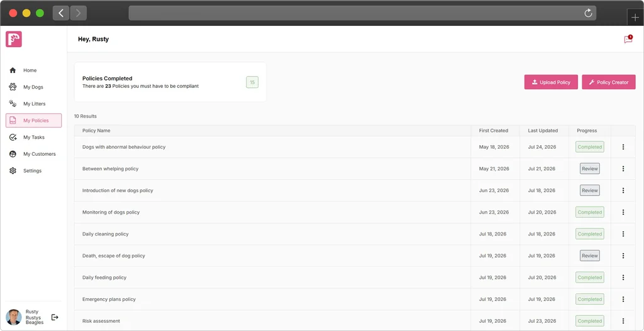The width and height of the screenshot is (644, 331).
Task: Open Home in the sidebar
Action: tap(34, 70)
